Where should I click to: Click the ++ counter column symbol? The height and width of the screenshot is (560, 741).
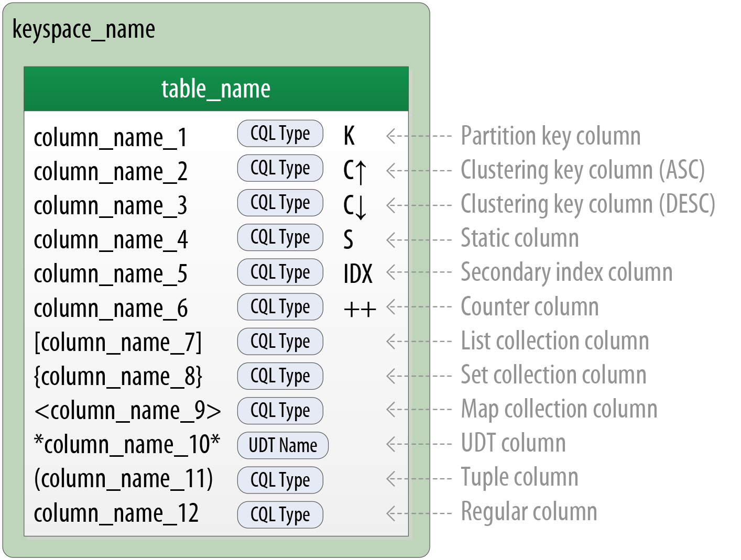pos(359,309)
